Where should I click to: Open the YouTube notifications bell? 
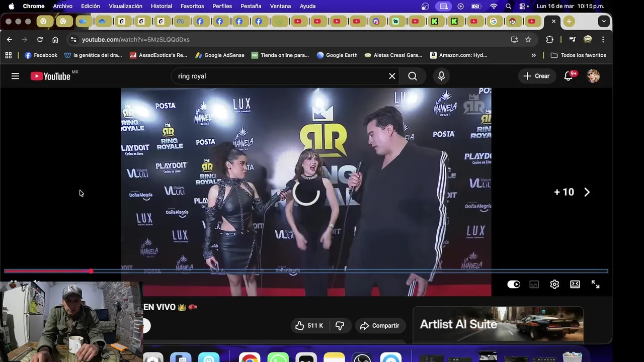coord(569,76)
